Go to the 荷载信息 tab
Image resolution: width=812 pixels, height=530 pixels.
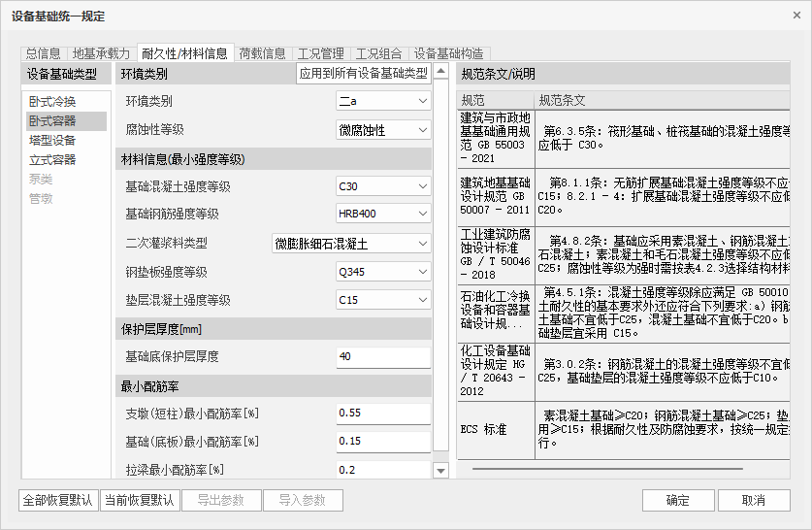[x=262, y=53]
